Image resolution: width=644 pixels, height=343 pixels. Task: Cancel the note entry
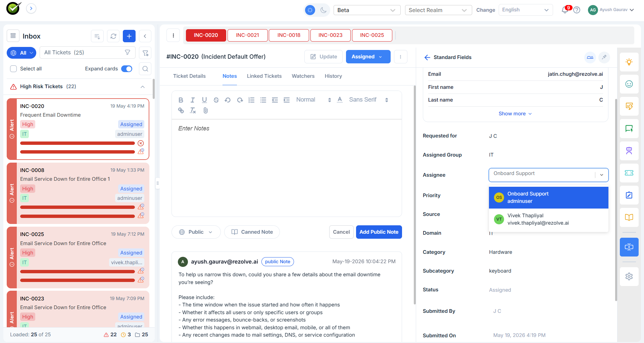tap(341, 232)
